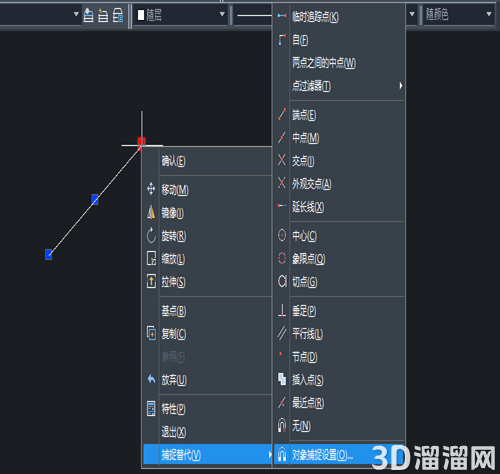500x474 pixels.
Task: Choose 确认(E) in the context menu
Action: point(207,161)
